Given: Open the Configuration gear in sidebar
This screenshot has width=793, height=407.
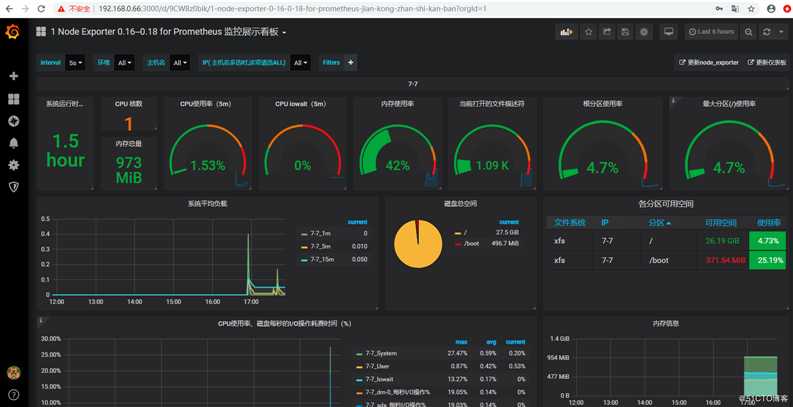Looking at the screenshot, I should click(x=14, y=165).
